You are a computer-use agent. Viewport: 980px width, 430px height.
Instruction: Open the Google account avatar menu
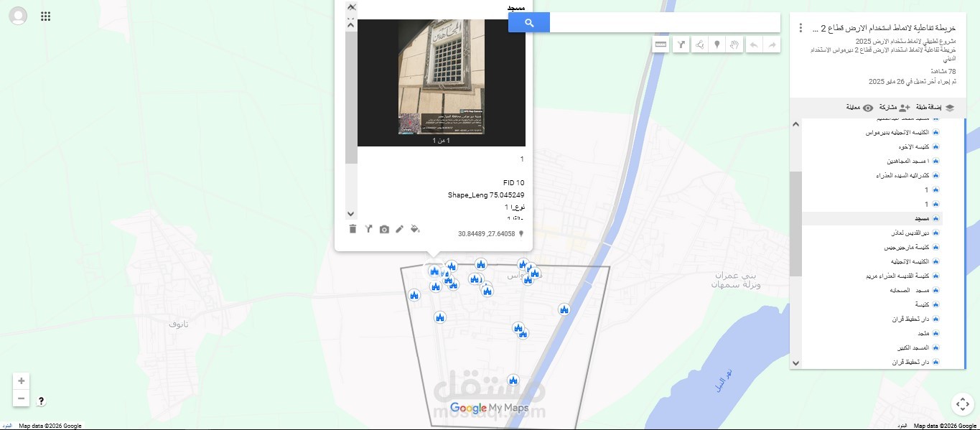(x=18, y=16)
